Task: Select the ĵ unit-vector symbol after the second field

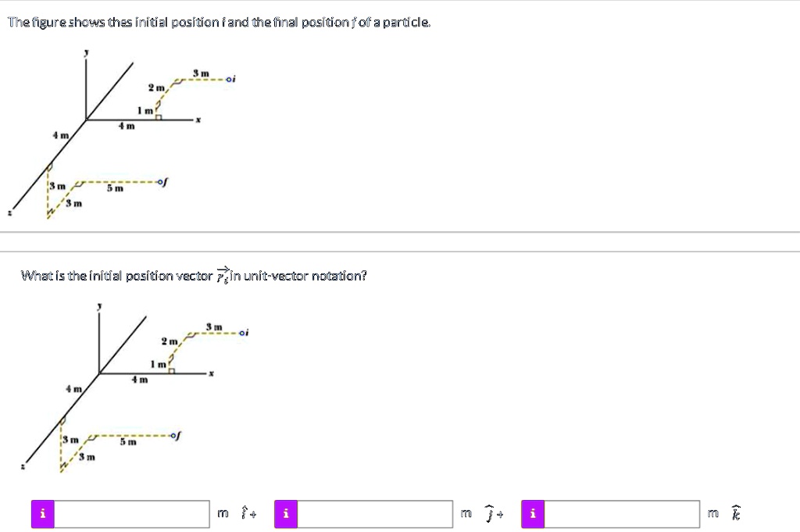Action: point(487,513)
